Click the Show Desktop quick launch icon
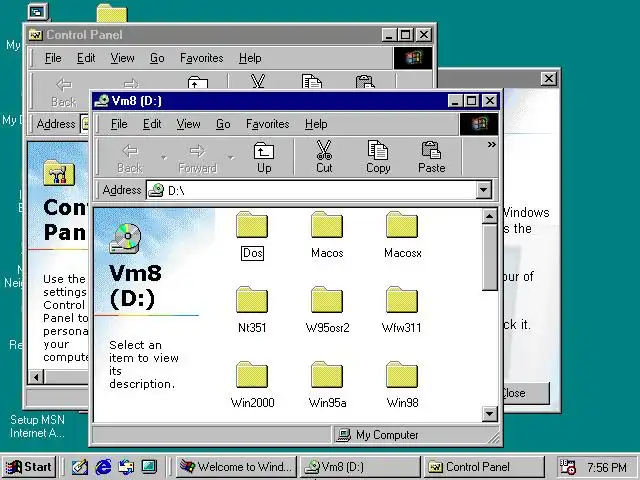 tap(80, 467)
